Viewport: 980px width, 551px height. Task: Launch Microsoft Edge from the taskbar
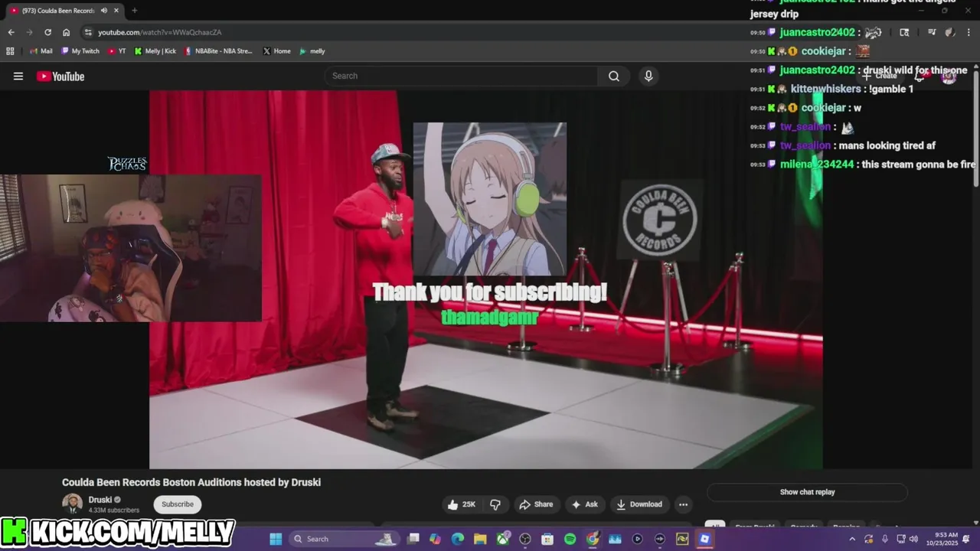point(458,539)
